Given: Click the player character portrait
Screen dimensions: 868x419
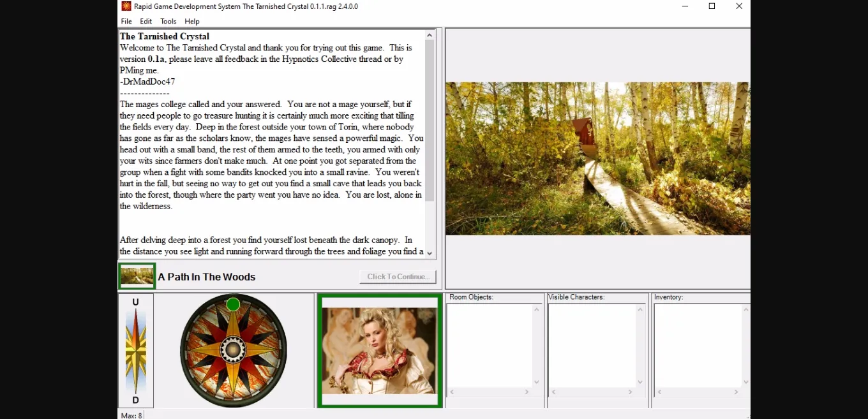Looking at the screenshot, I should tap(380, 351).
